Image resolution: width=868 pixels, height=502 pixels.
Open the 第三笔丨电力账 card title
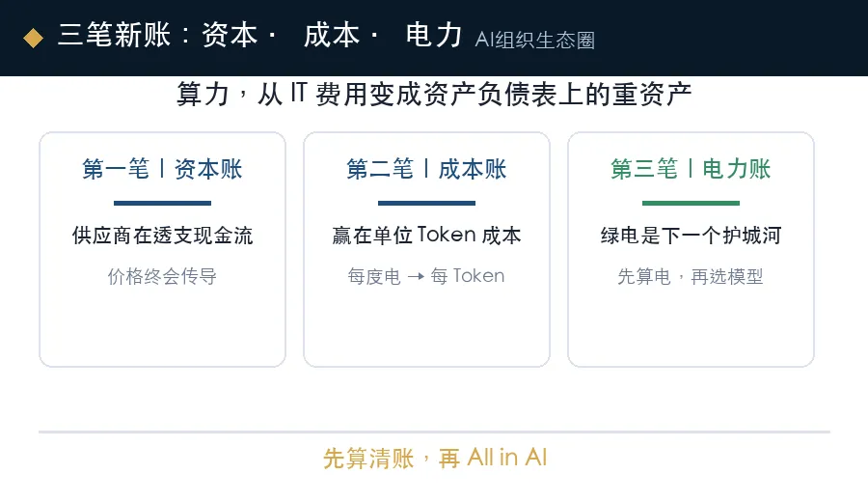click(691, 169)
